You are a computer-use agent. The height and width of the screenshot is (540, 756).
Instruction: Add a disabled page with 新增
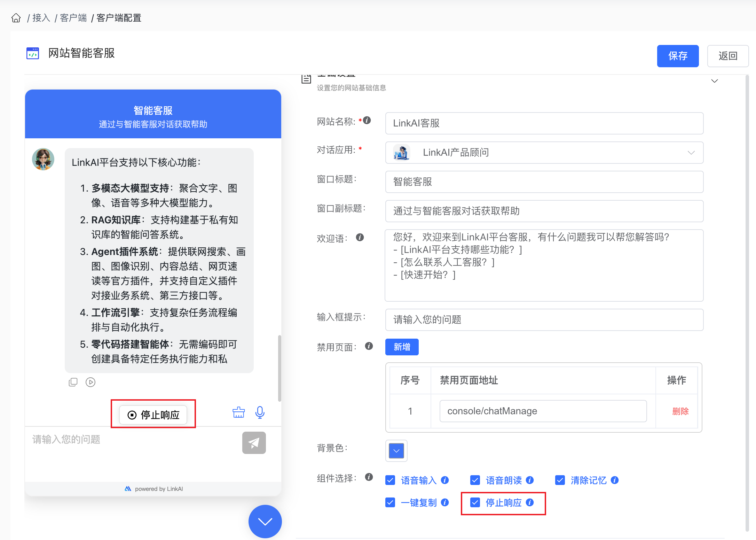tap(402, 347)
